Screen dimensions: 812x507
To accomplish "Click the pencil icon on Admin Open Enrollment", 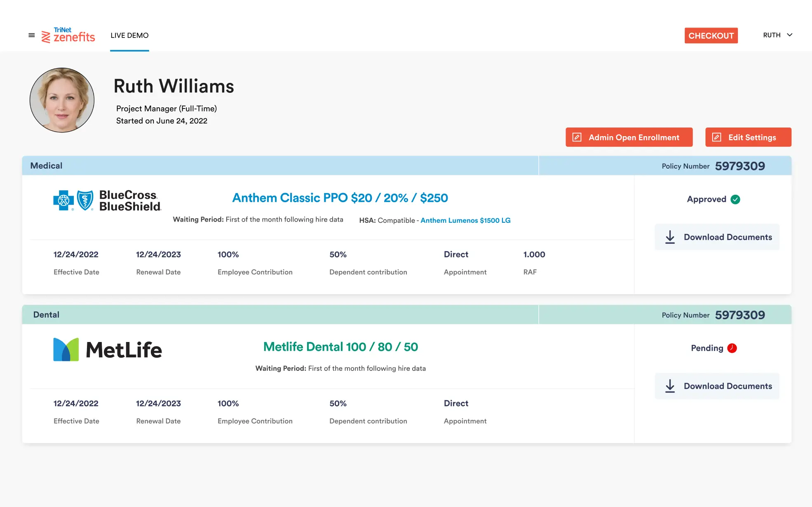I will tap(577, 137).
